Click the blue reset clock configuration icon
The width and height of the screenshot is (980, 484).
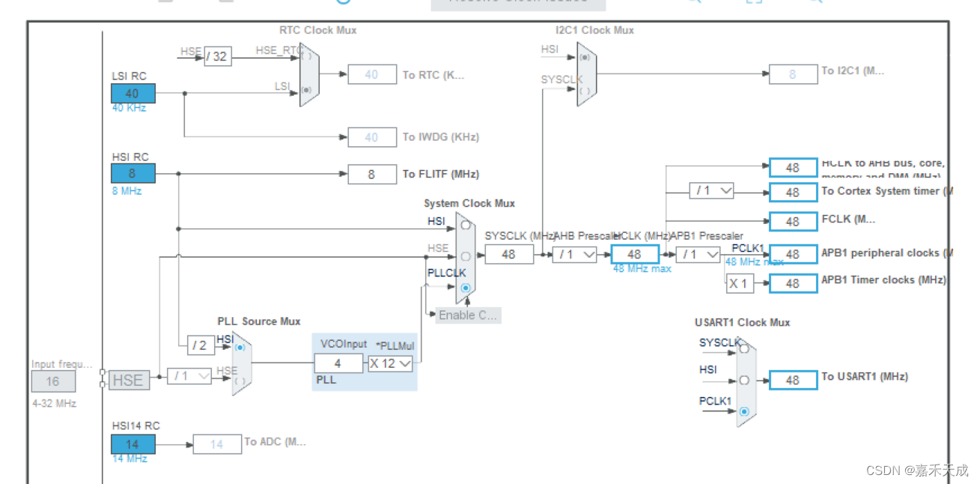[344, 4]
